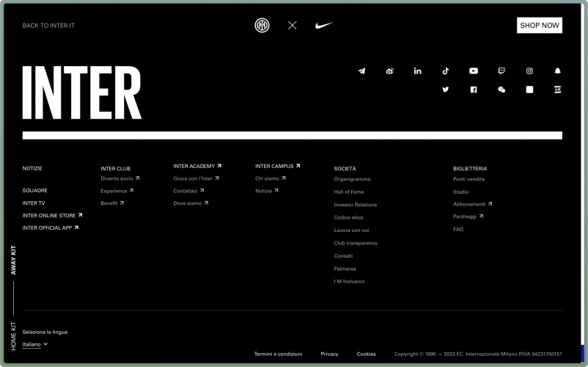Open the Weibo social icon
588x367 pixels.
389,71
